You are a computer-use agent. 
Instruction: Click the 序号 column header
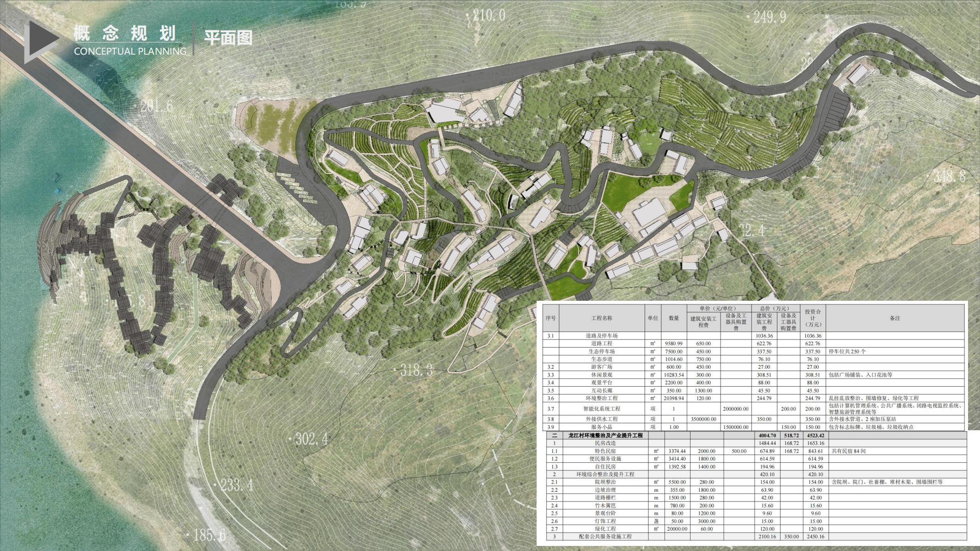coord(550,318)
